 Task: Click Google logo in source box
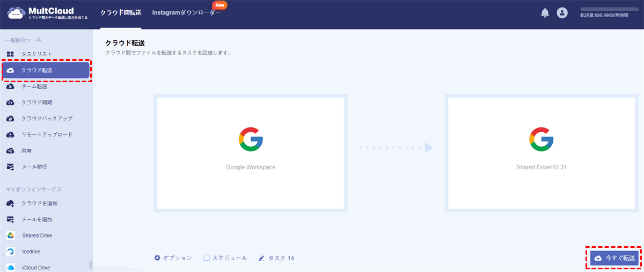click(251, 139)
